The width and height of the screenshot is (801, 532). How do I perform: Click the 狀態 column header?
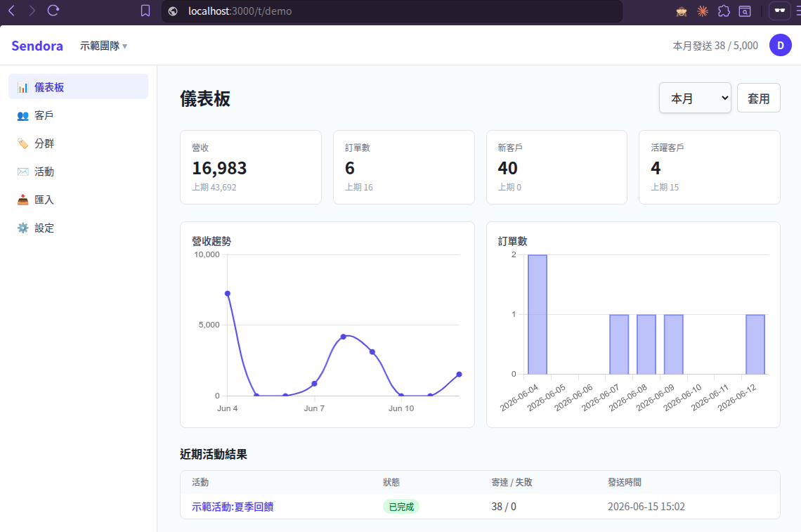click(x=391, y=482)
